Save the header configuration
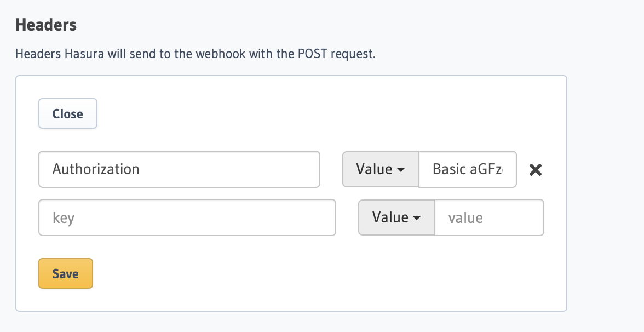 coord(66,273)
